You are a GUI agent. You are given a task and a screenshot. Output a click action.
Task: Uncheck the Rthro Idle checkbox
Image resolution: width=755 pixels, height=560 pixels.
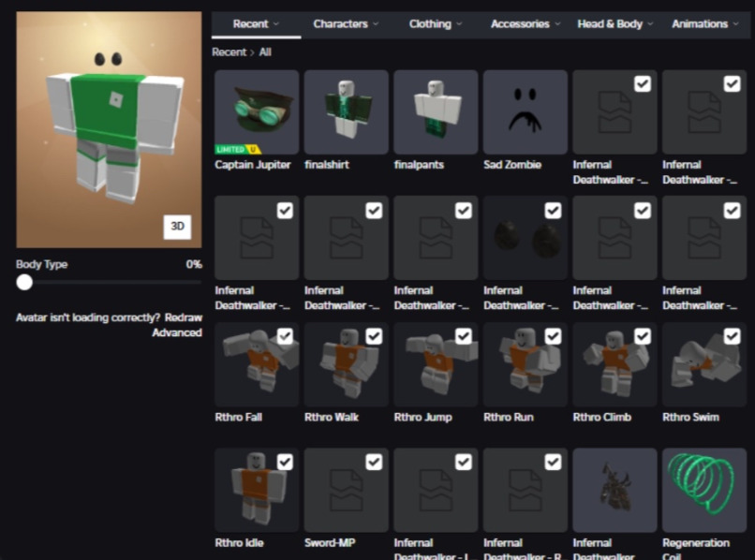tap(284, 461)
